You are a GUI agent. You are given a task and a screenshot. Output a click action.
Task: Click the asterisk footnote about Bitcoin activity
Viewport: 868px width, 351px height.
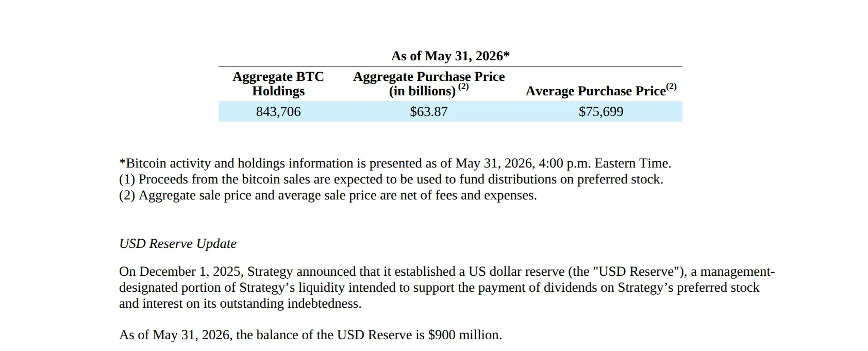(395, 163)
